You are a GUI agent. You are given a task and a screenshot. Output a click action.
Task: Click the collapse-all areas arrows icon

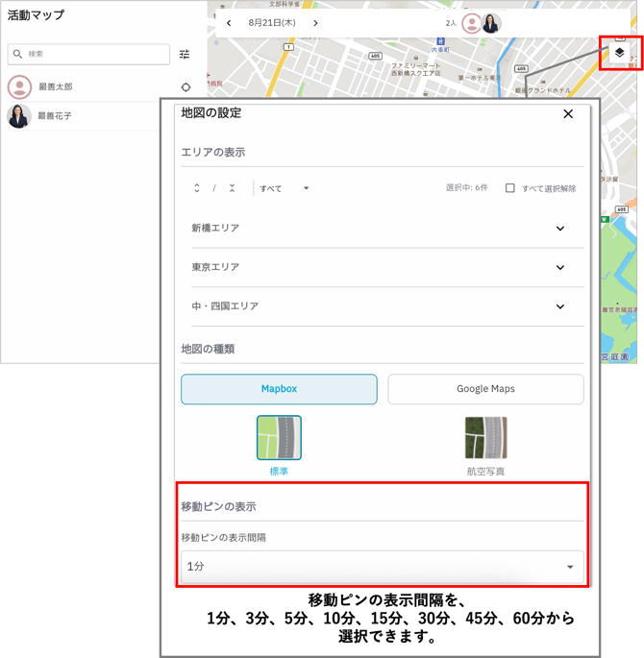click(233, 188)
